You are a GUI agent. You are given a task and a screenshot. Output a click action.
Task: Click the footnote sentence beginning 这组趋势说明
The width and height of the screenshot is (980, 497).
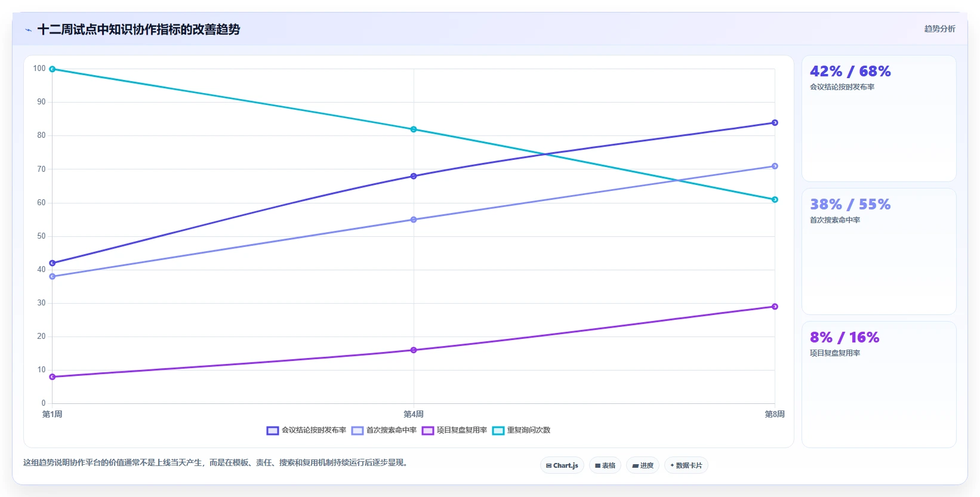pyautogui.click(x=217, y=462)
